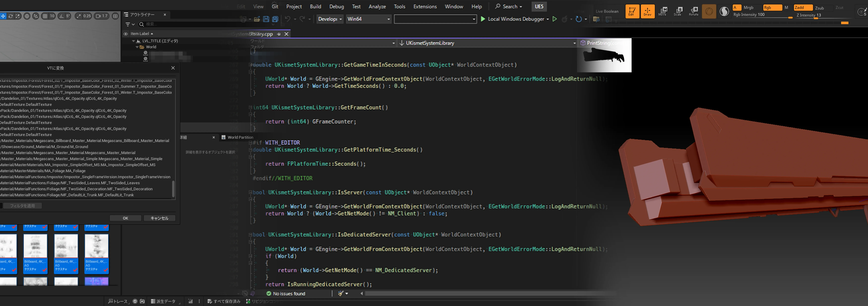
Task: Select the viewport translate (move) tool
Action: point(3,16)
